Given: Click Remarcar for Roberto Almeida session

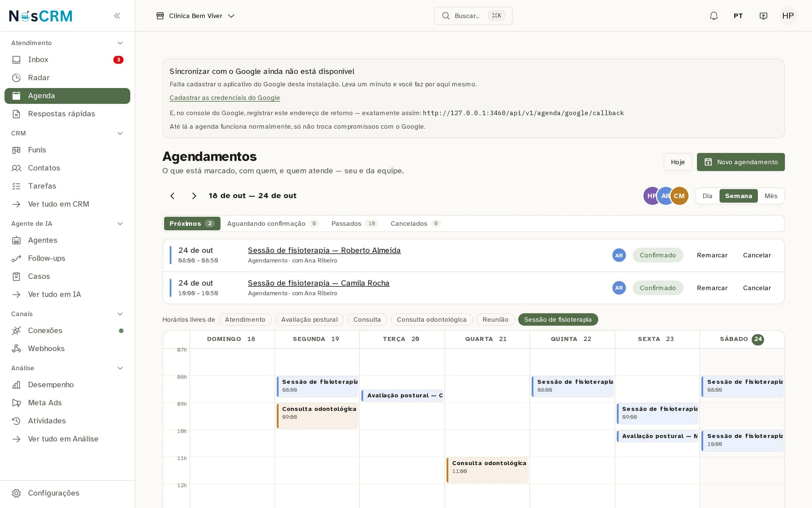Looking at the screenshot, I should click(x=712, y=256).
